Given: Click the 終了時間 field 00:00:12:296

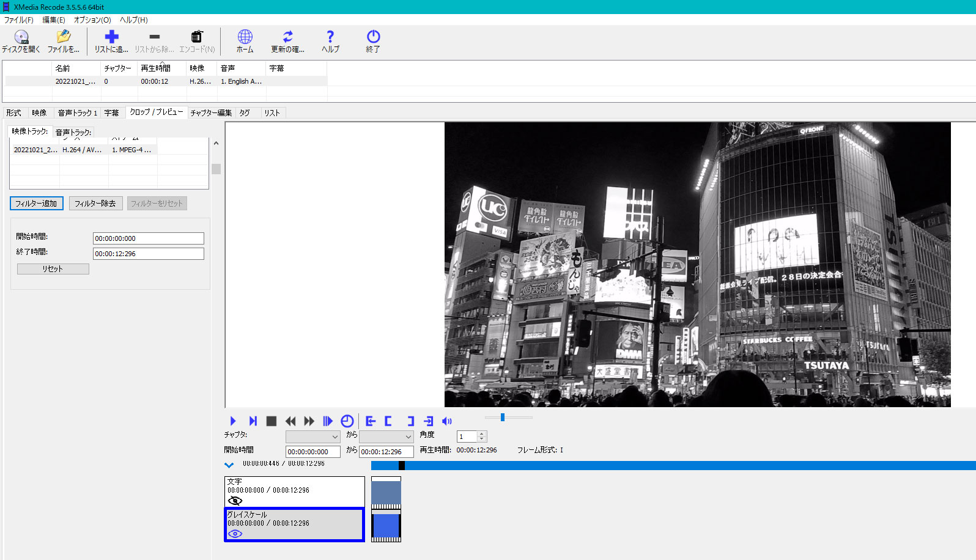Looking at the screenshot, I should point(149,254).
